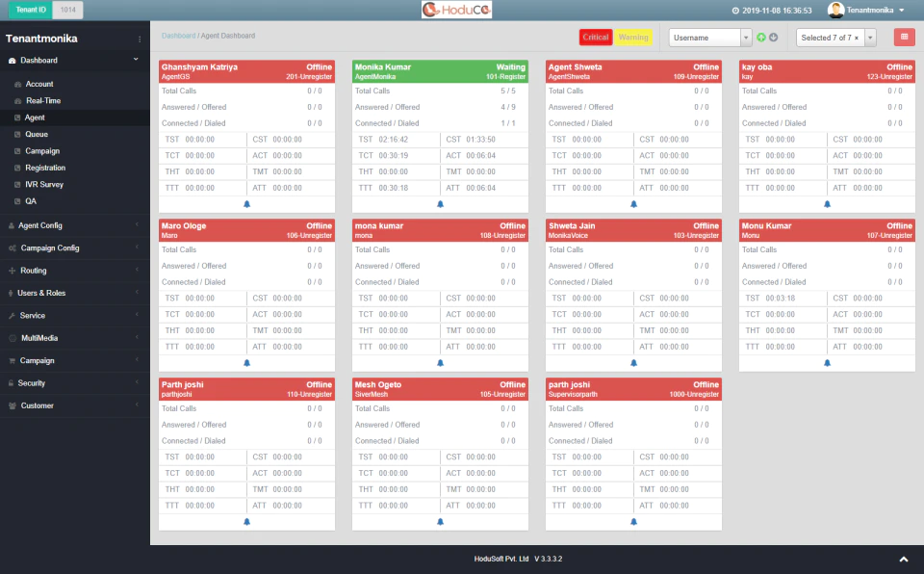
Task: Click the bell icon under Monika Kumar card
Action: (440, 204)
